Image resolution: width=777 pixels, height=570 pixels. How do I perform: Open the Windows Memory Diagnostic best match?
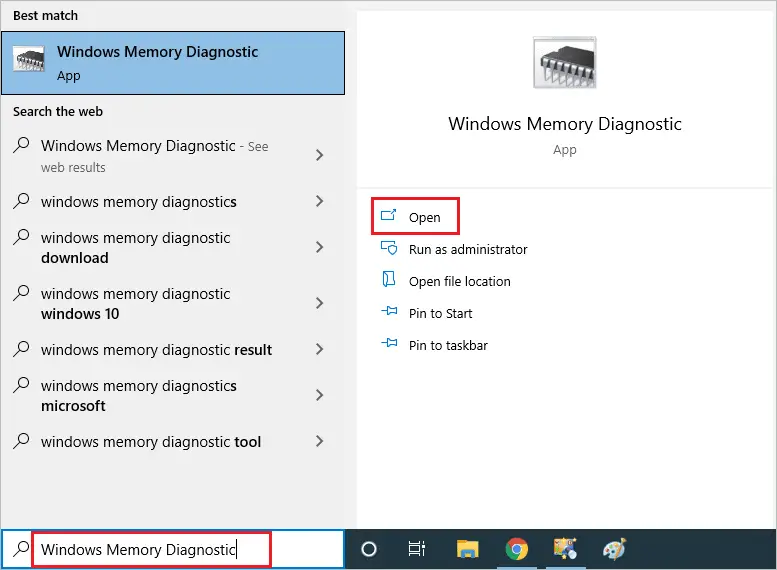tap(173, 63)
